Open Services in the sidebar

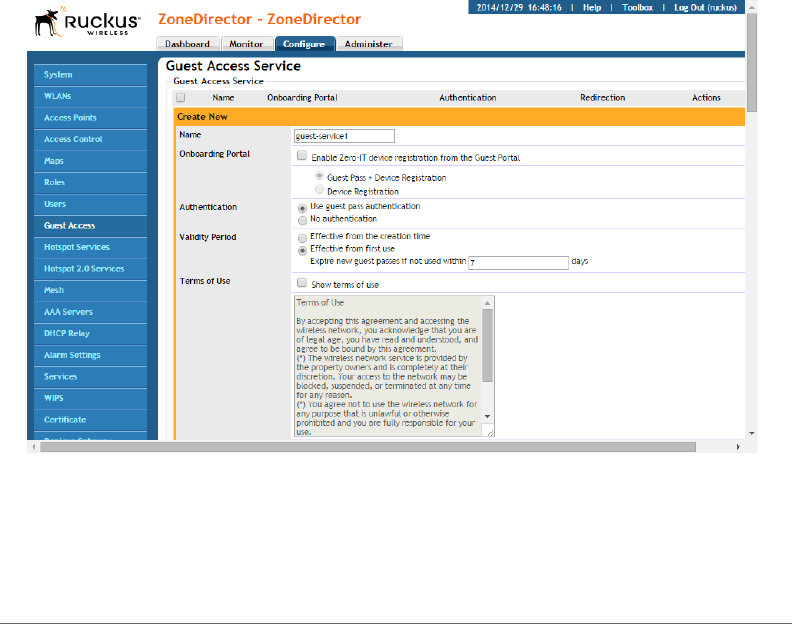click(x=90, y=377)
